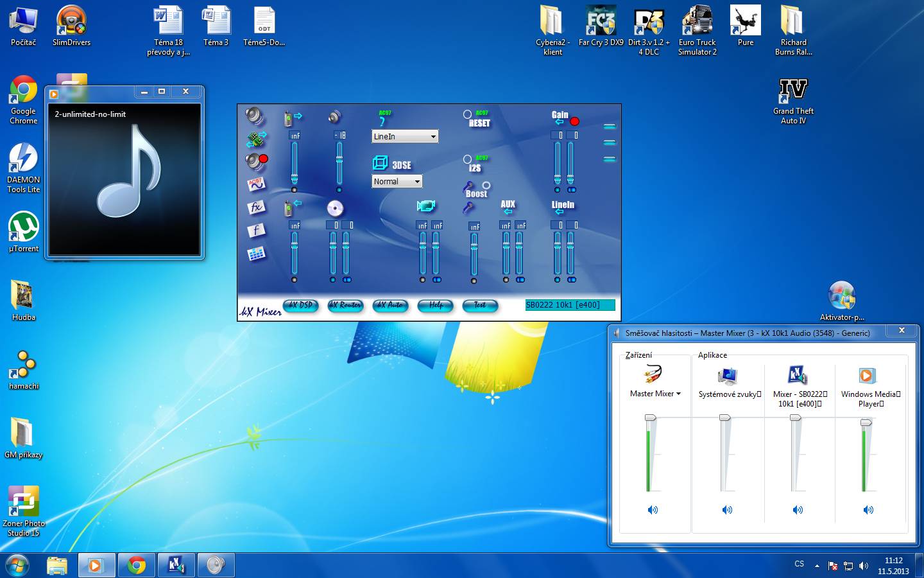Mute the kX Mixer app in volume mixer

tap(798, 510)
